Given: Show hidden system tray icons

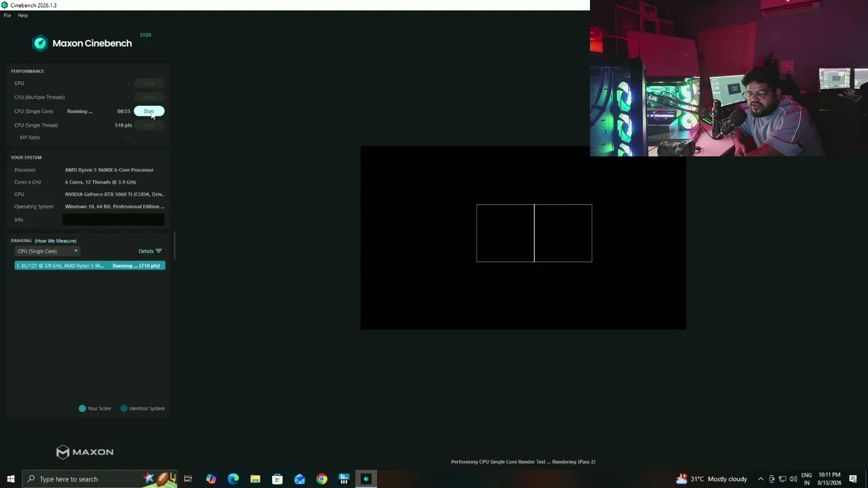Looking at the screenshot, I should coord(760,479).
